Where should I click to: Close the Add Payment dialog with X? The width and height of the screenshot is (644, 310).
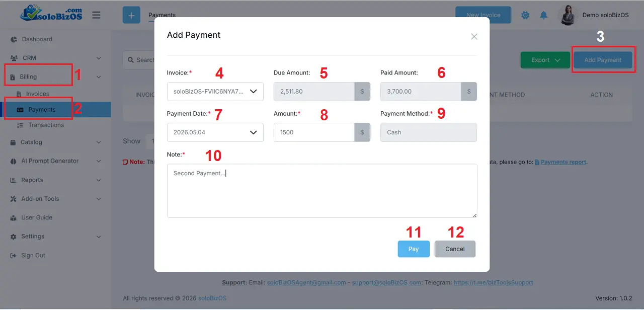(474, 37)
